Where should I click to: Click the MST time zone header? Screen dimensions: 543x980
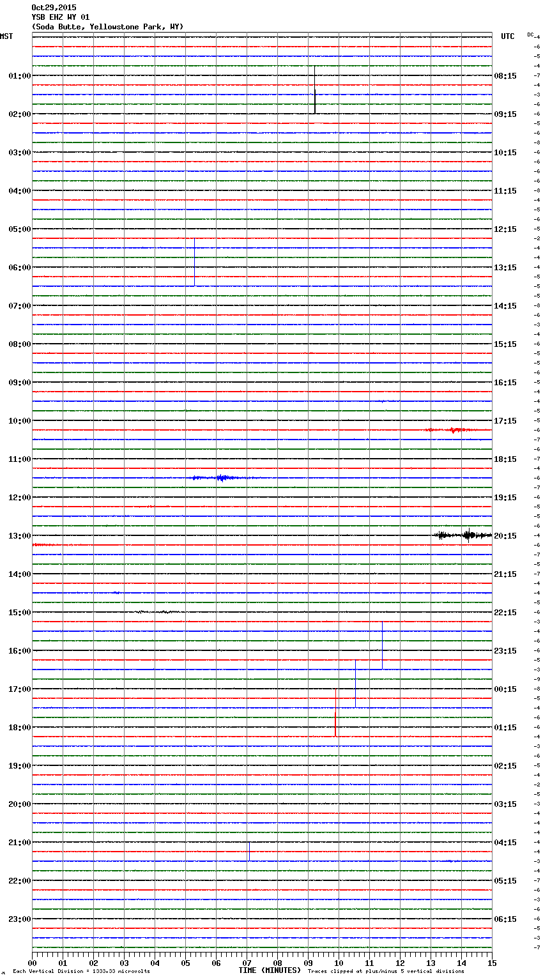(6, 36)
